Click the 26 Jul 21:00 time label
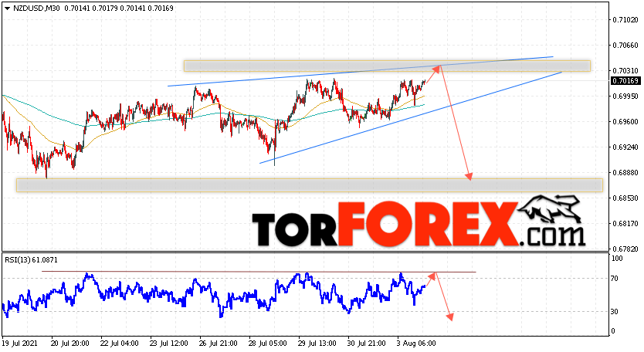The width and height of the screenshot is (644, 352). (x=218, y=343)
